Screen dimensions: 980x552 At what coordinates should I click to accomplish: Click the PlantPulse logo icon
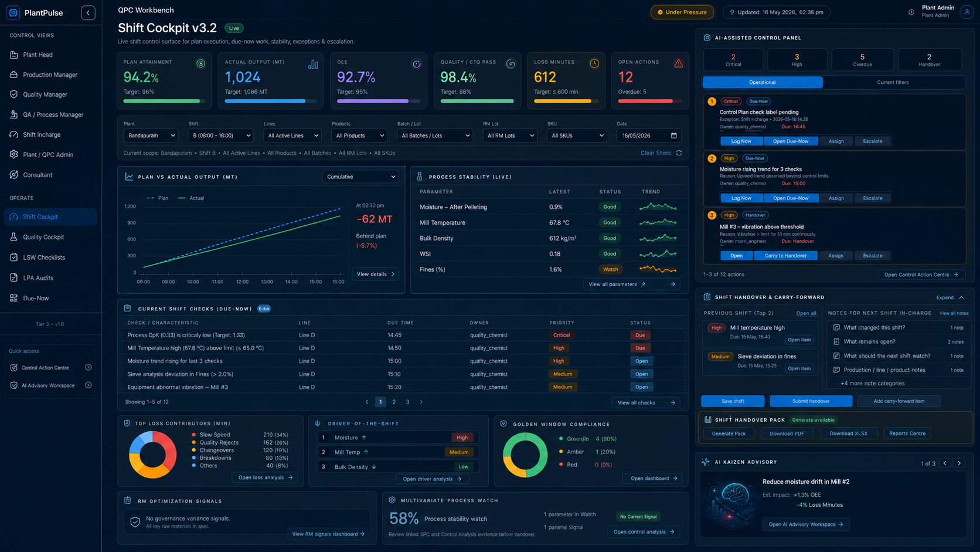pos(13,12)
